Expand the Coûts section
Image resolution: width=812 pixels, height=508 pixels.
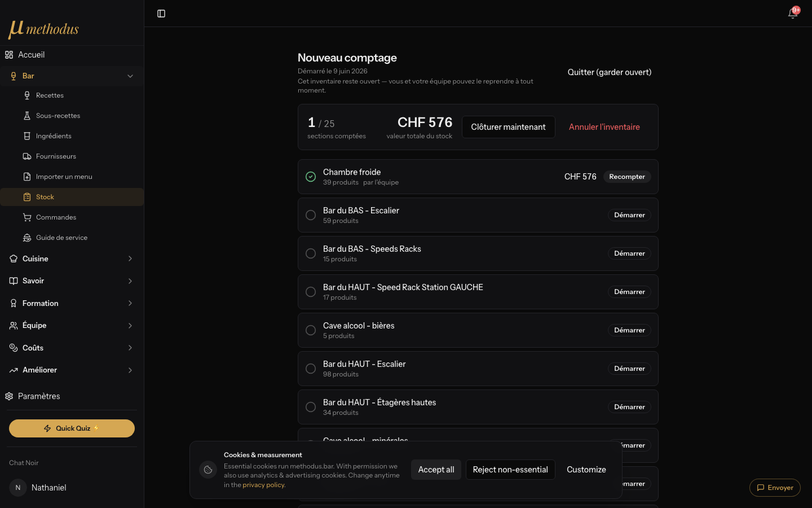click(x=72, y=348)
